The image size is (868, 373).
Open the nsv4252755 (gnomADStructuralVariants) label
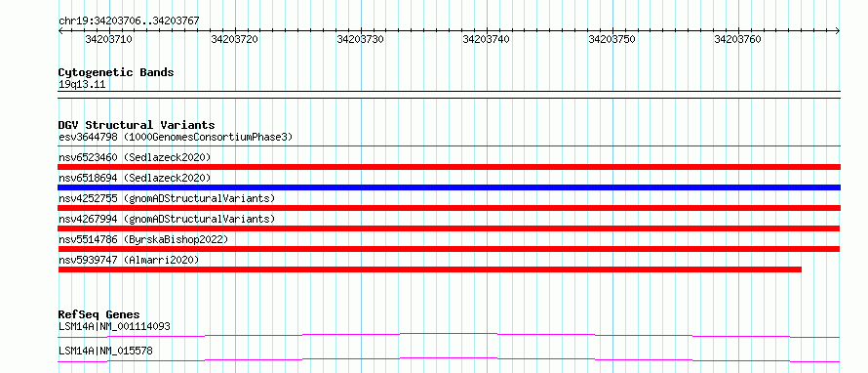tap(167, 198)
